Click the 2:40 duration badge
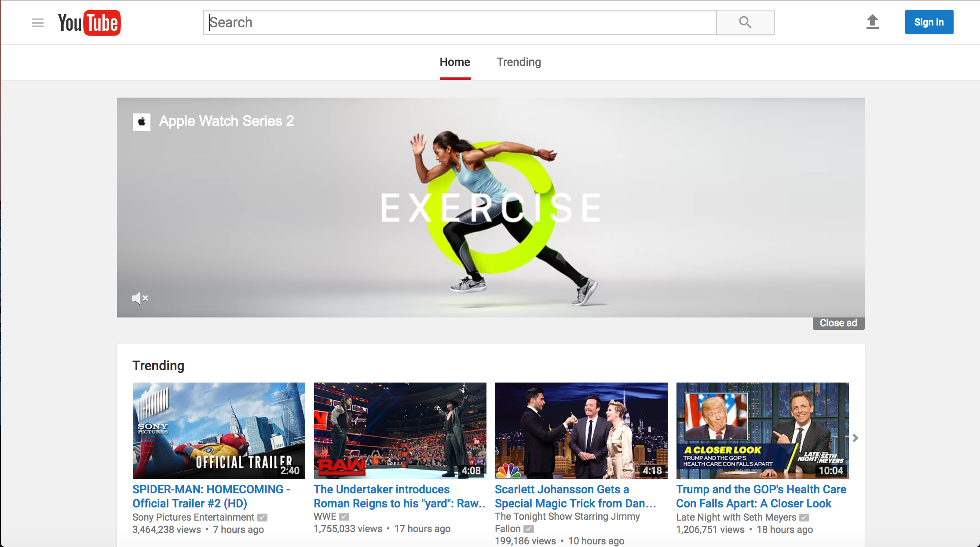The height and width of the screenshot is (547, 980). click(x=290, y=470)
